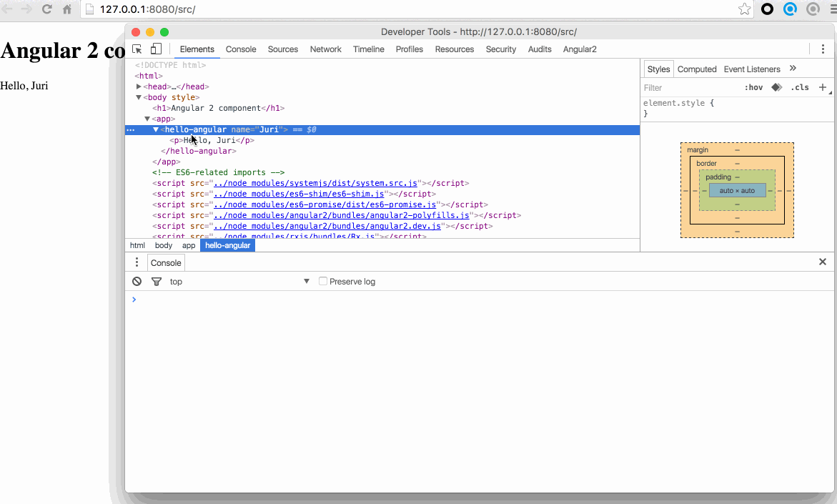
Task: Collapse the hello-angular element node
Action: (156, 129)
